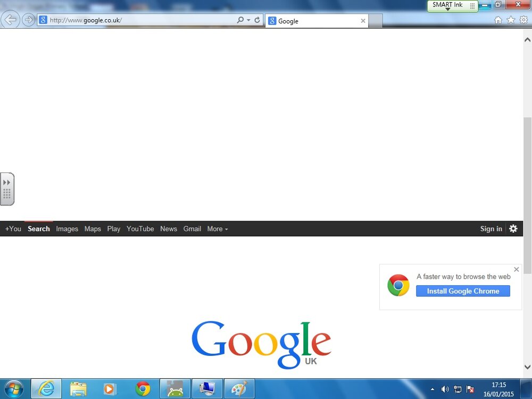Open Windows Explorer folder in taskbar
This screenshot has height=399, width=532.
click(x=78, y=389)
